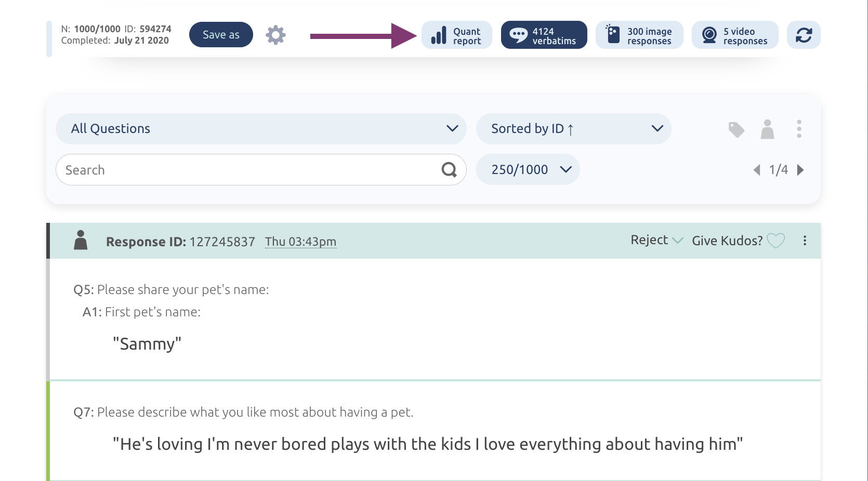This screenshot has height=481, width=868.
Task: Click the Save as button
Action: (221, 35)
